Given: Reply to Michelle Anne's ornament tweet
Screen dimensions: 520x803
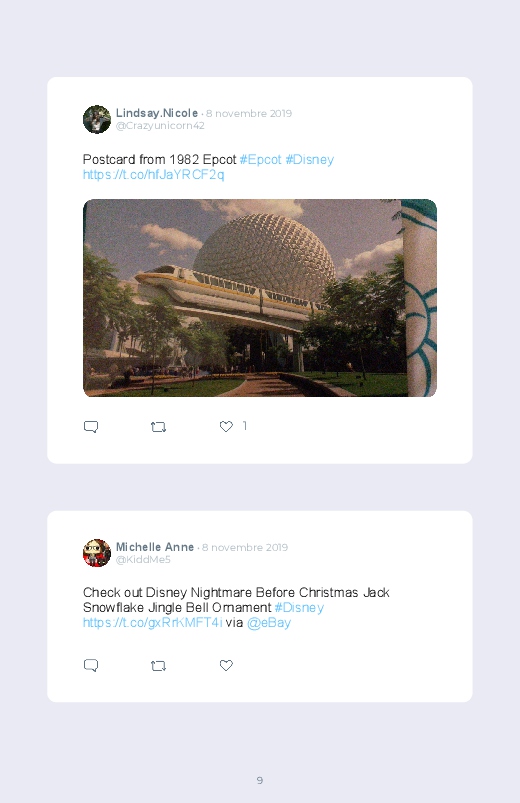Looking at the screenshot, I should tap(91, 665).
